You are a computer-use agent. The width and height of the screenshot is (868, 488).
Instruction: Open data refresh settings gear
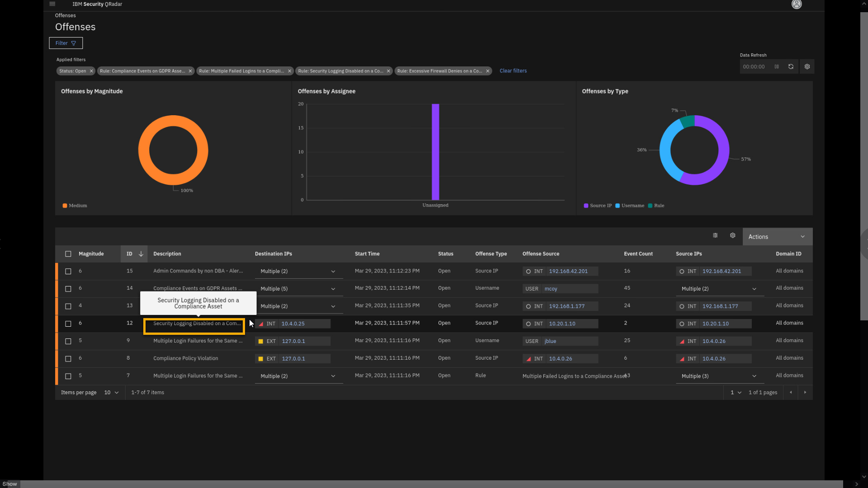pyautogui.click(x=807, y=67)
